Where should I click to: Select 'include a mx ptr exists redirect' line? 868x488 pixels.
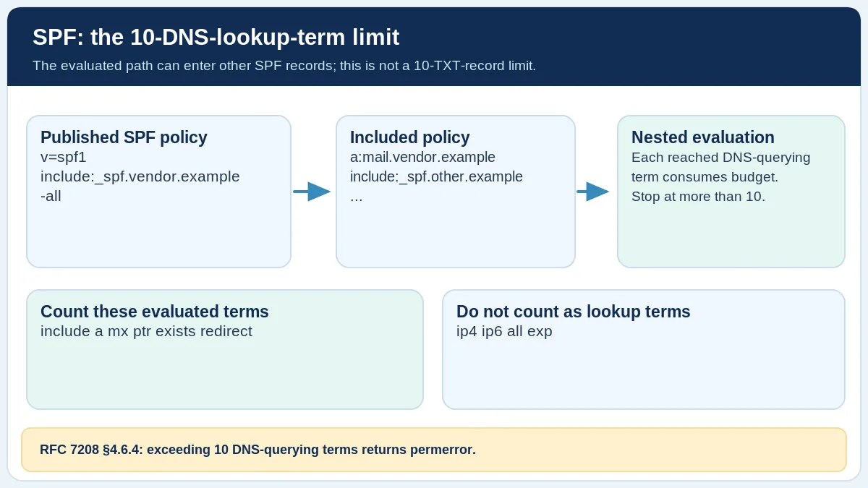pyautogui.click(x=146, y=331)
